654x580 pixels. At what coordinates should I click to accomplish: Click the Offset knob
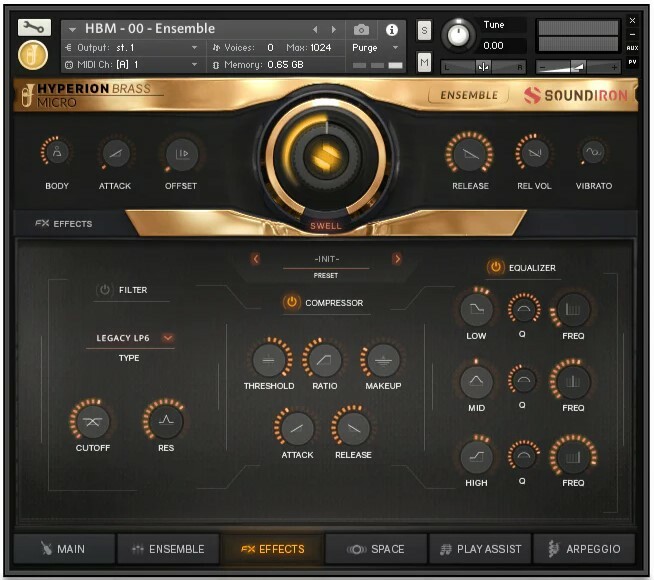181,154
